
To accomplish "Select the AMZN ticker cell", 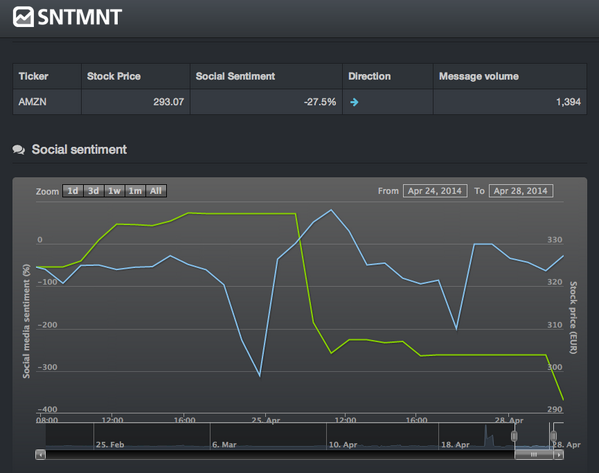I will [47, 102].
